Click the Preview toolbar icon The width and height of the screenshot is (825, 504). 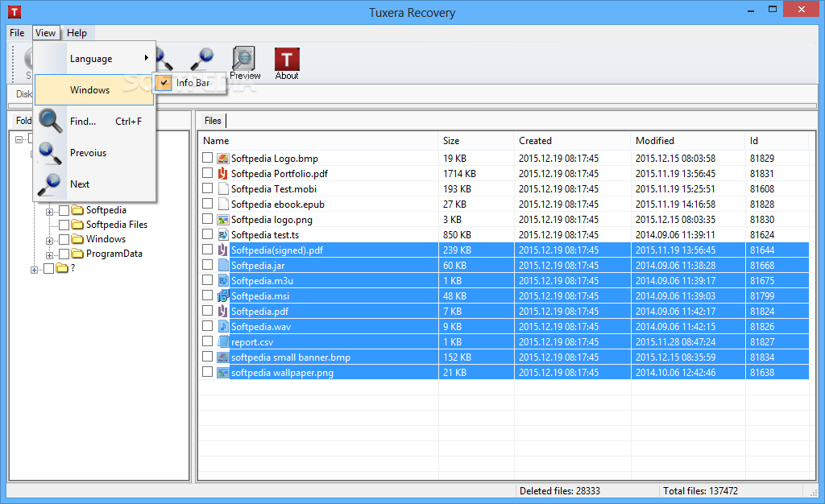[244, 63]
